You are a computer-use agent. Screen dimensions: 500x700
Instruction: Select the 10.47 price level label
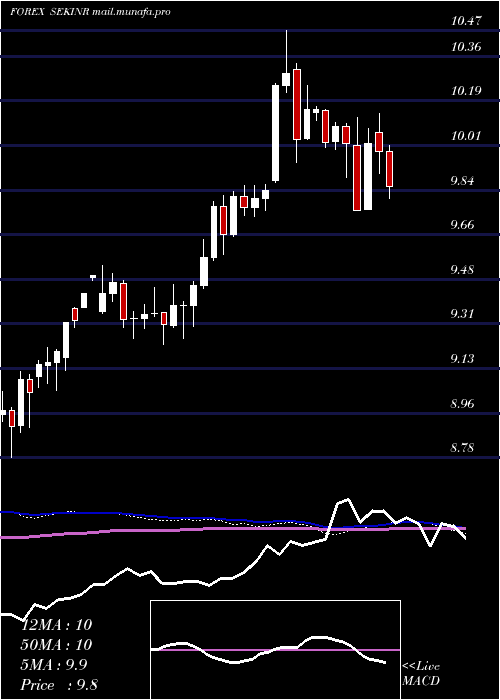(x=466, y=20)
